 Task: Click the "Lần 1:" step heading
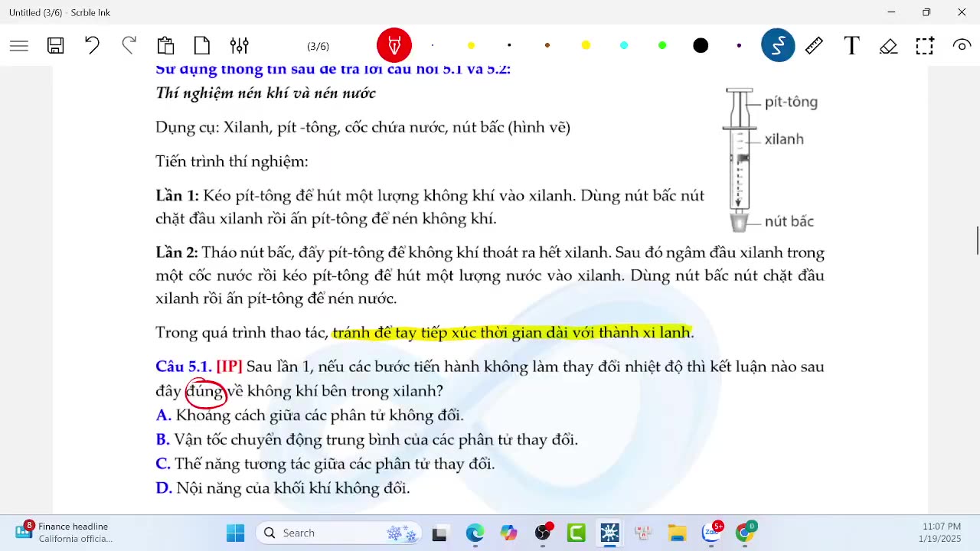click(x=177, y=195)
